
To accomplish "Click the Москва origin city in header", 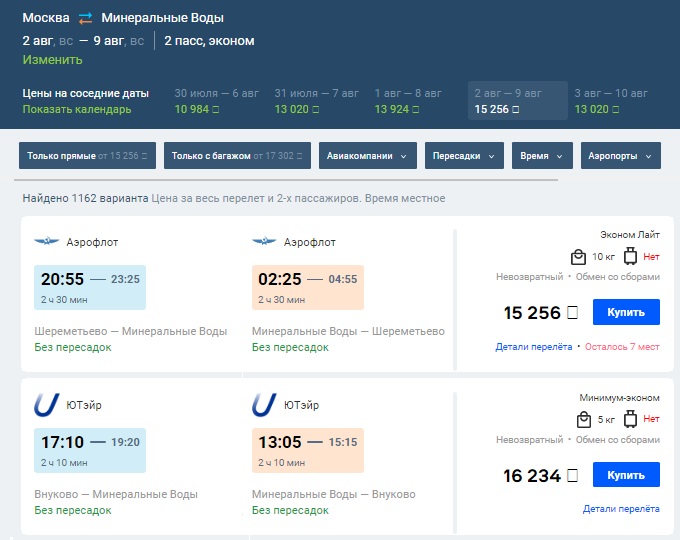I will [x=46, y=18].
